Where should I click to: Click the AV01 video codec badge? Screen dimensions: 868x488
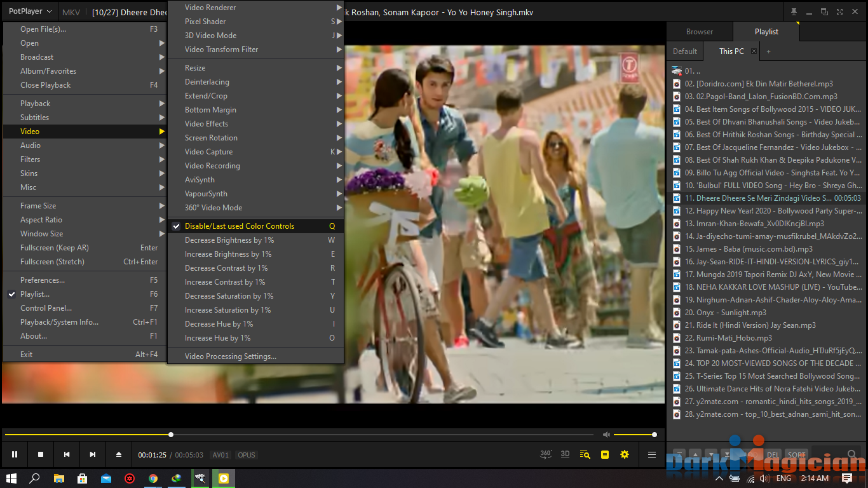click(x=220, y=455)
